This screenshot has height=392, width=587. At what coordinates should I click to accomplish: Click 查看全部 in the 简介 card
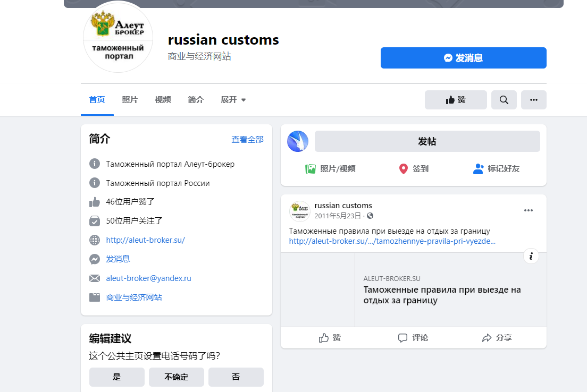pyautogui.click(x=247, y=140)
